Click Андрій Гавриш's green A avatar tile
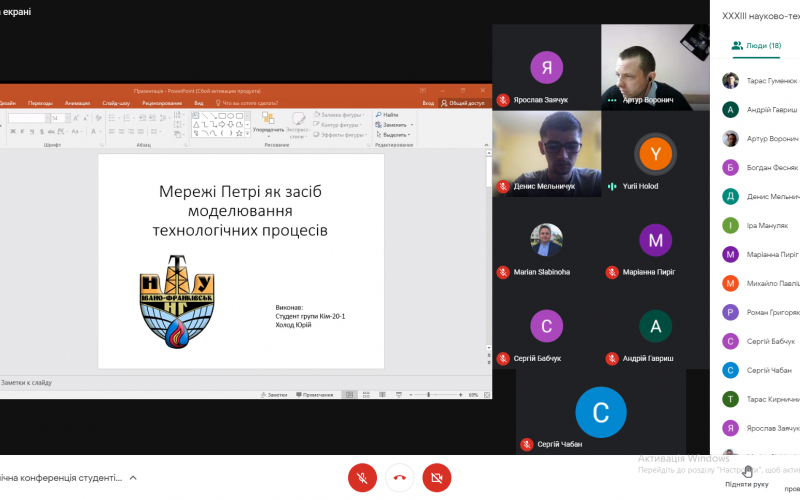This screenshot has width=800, height=500. pos(656,326)
